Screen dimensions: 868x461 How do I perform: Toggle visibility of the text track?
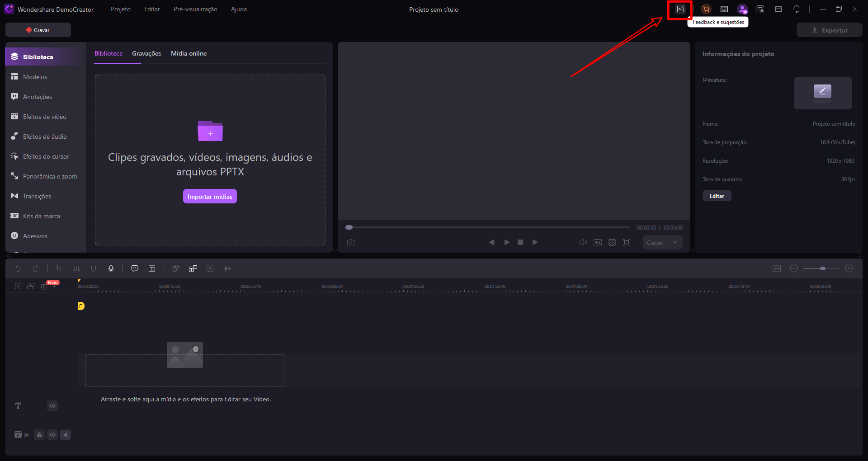click(52, 406)
